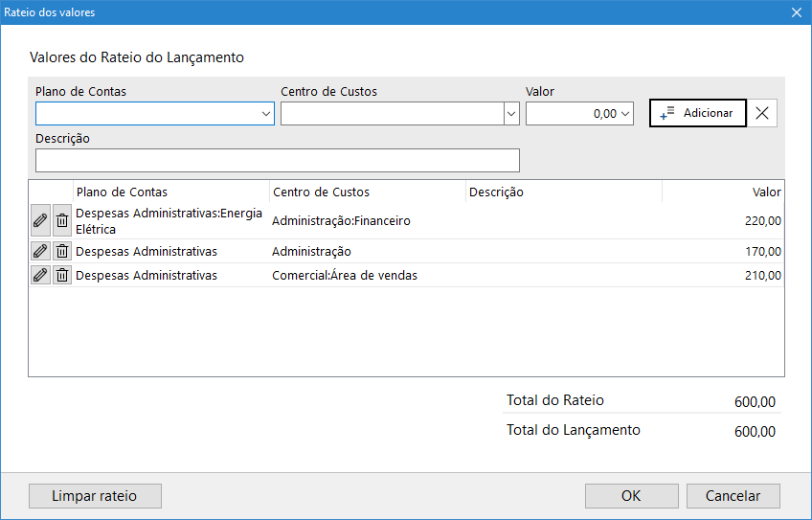Click the X clear icon beside Adicionar
This screenshot has height=520, width=812.
[x=762, y=113]
